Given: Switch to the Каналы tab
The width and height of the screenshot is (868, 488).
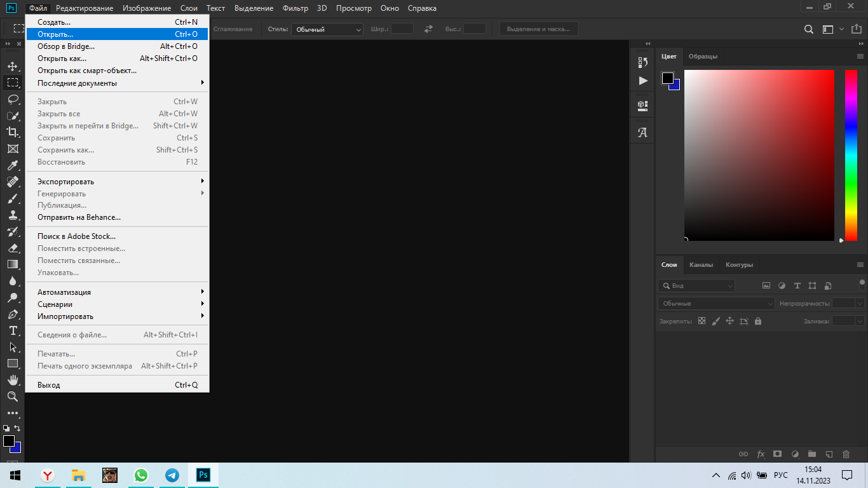Looking at the screenshot, I should (701, 265).
